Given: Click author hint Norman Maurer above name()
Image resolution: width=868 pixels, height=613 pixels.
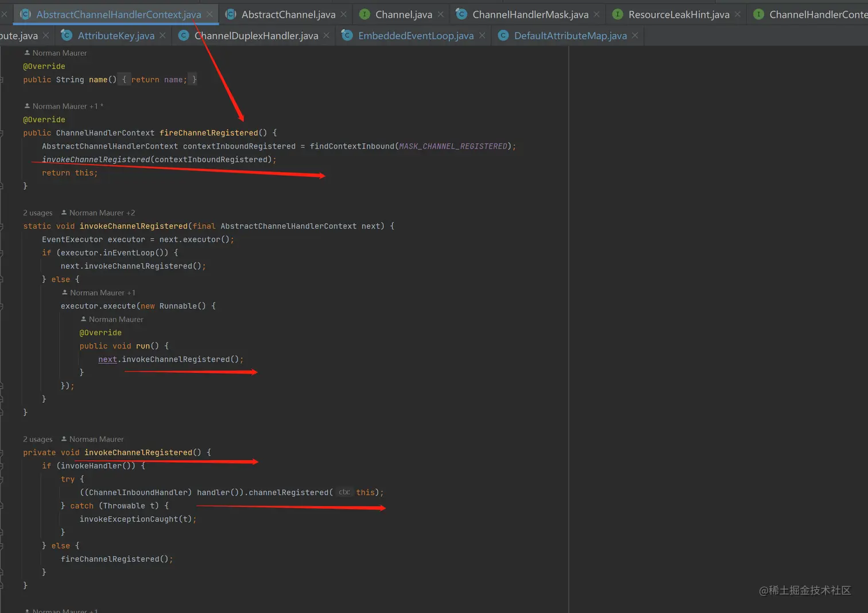Looking at the screenshot, I should (55, 53).
